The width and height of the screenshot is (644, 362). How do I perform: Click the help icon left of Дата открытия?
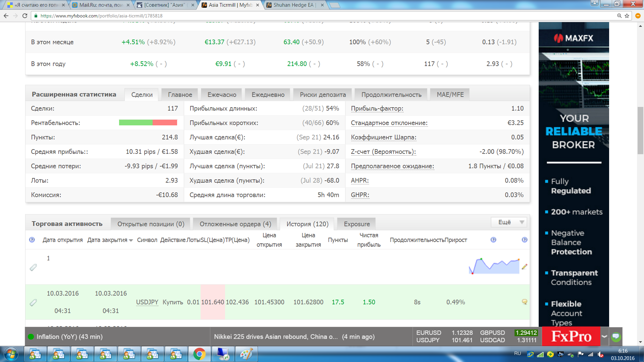click(32, 240)
